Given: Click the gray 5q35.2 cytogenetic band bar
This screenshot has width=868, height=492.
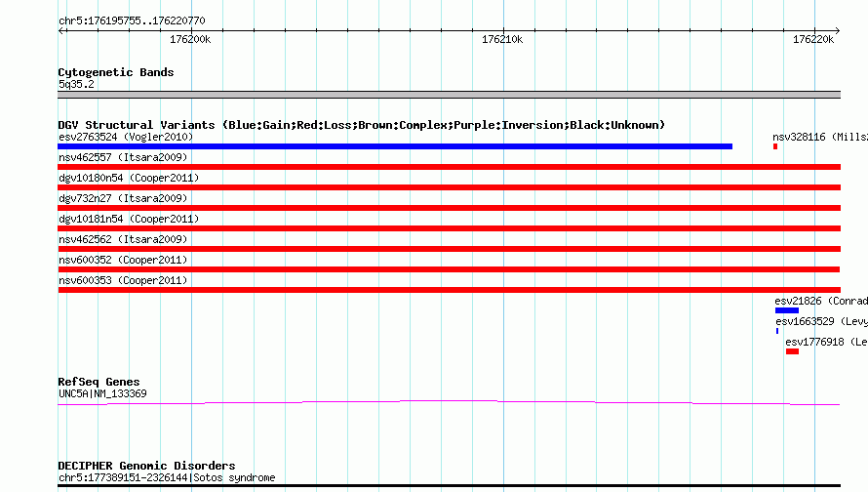Looking at the screenshot, I should point(449,95).
